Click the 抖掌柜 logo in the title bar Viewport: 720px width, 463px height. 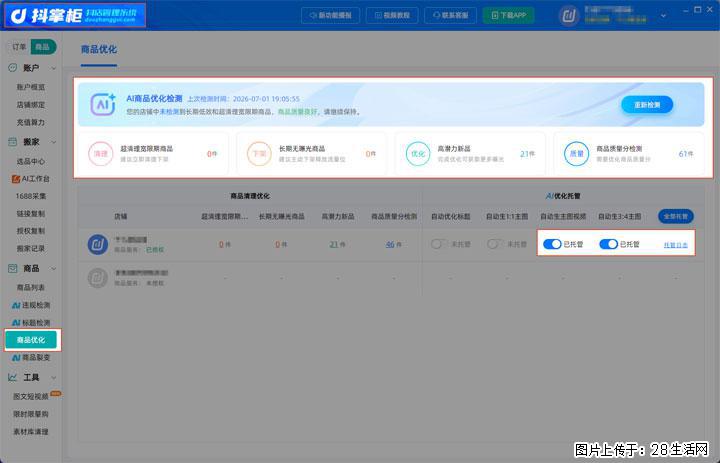tap(75, 15)
